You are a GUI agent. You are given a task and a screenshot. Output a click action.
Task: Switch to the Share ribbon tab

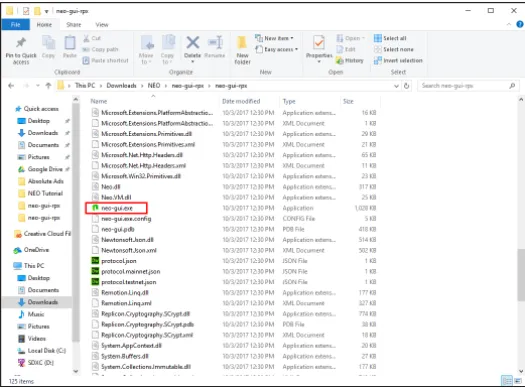point(73,24)
